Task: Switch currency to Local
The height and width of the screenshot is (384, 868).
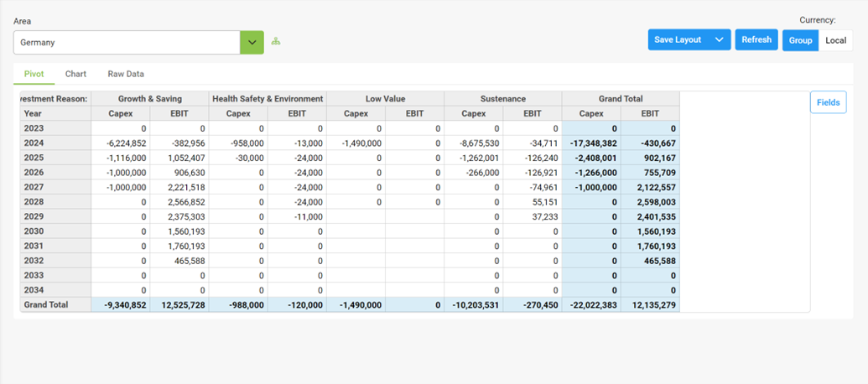Action: click(x=835, y=40)
